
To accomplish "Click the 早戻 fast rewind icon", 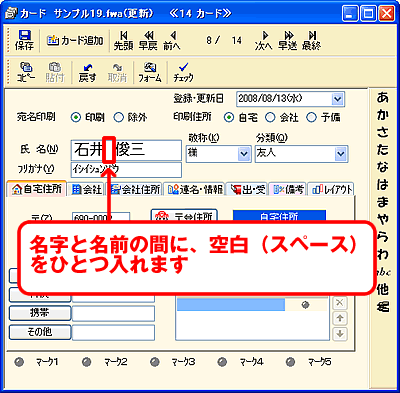I will 148,41.
